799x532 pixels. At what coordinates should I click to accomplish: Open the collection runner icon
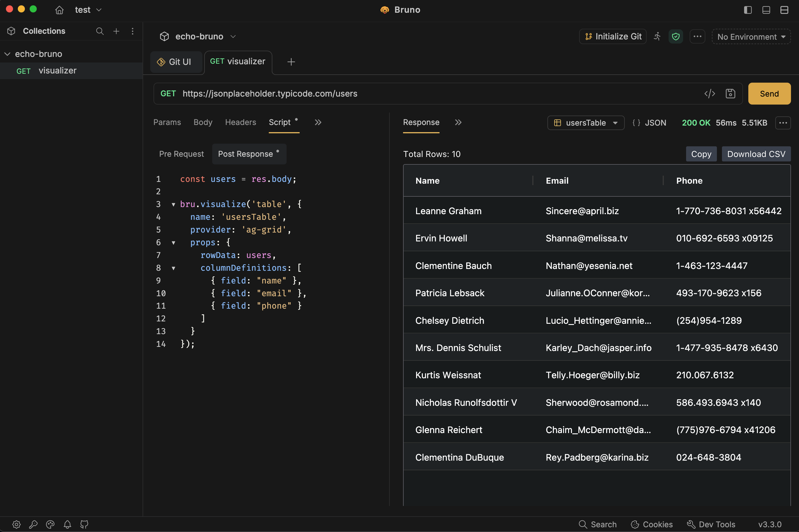[x=657, y=36]
